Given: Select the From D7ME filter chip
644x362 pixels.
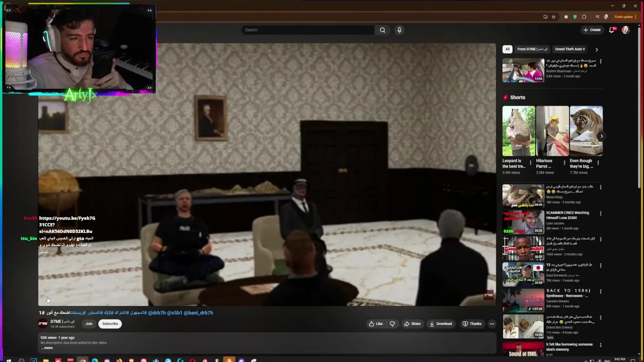Looking at the screenshot, I should point(532,49).
